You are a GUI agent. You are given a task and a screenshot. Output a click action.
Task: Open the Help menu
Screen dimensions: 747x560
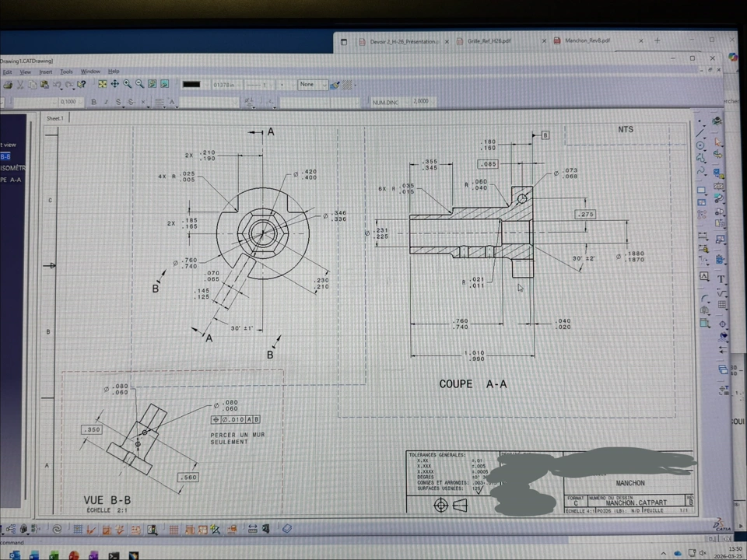[114, 72]
